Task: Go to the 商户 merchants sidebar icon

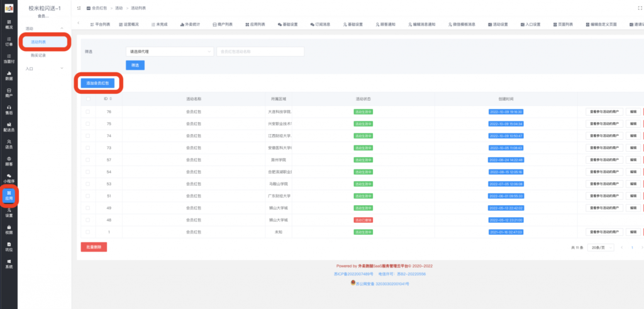Action: click(x=9, y=93)
